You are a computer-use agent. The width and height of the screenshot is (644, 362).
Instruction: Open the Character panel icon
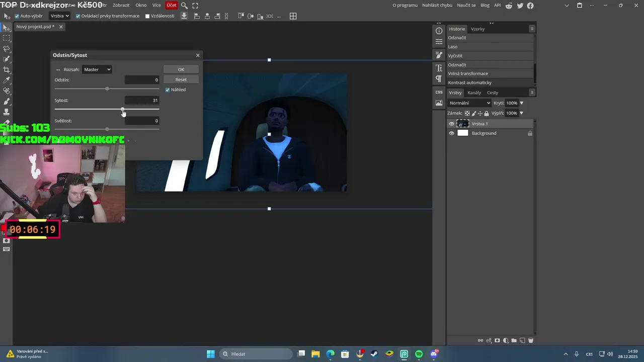point(439,68)
